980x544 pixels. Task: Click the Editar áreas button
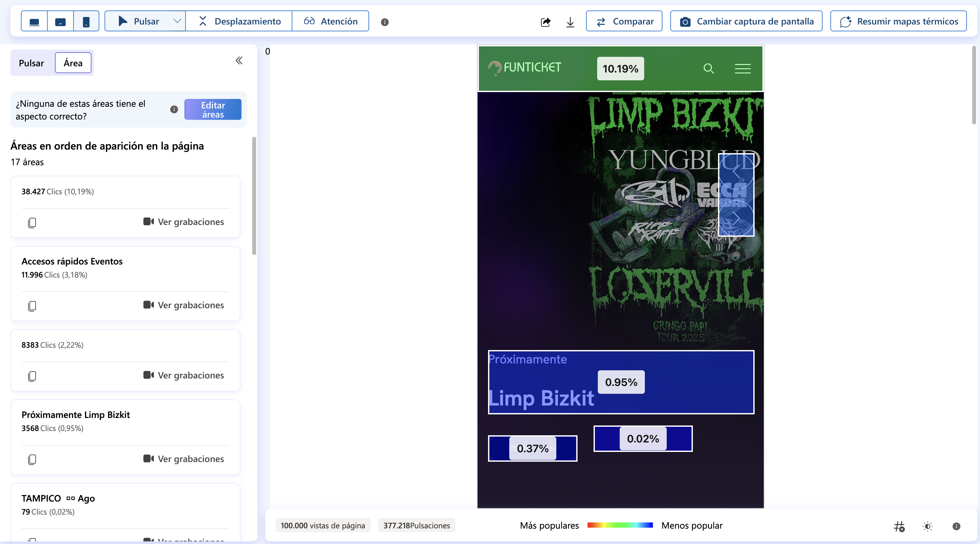tap(213, 109)
